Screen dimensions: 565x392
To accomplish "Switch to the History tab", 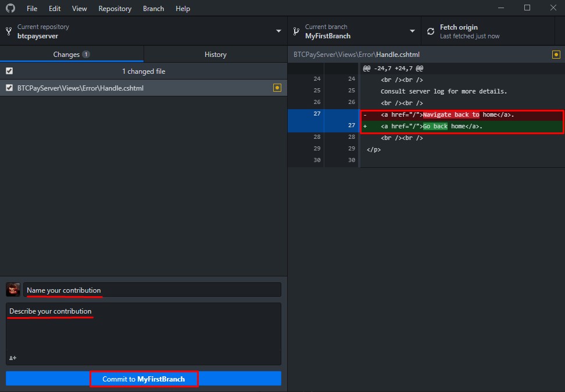I will pyautogui.click(x=215, y=54).
